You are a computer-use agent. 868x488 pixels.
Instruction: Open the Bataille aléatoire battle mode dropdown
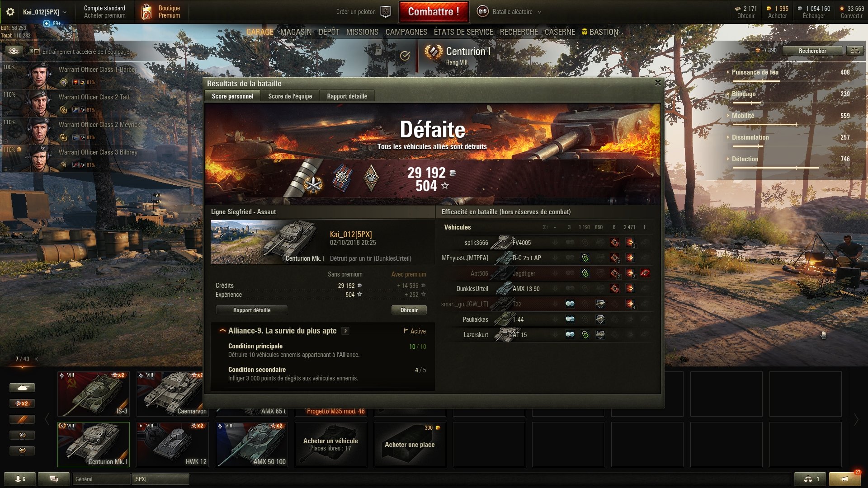[x=509, y=12]
